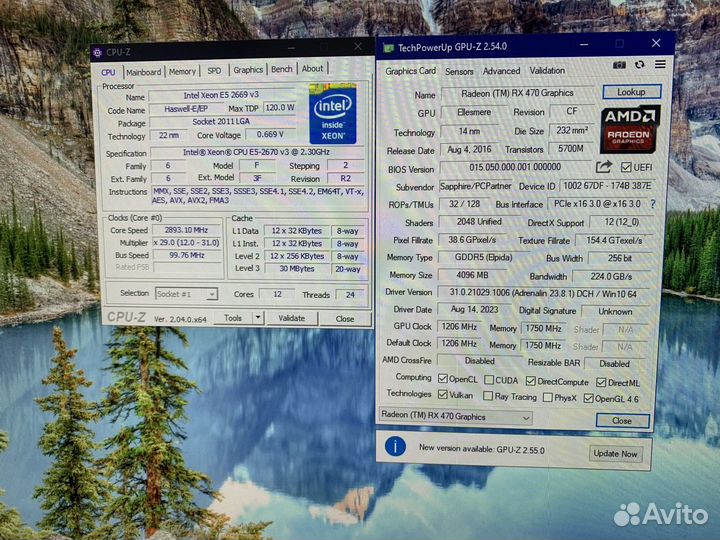Switch to the Mainboard tab
720x540 pixels.
(144, 72)
